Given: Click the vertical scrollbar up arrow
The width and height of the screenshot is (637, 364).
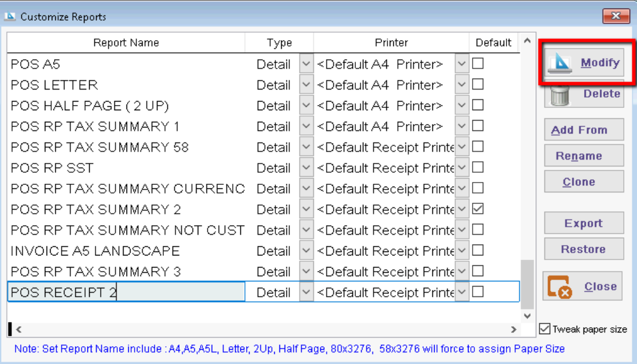Looking at the screenshot, I should (x=527, y=42).
